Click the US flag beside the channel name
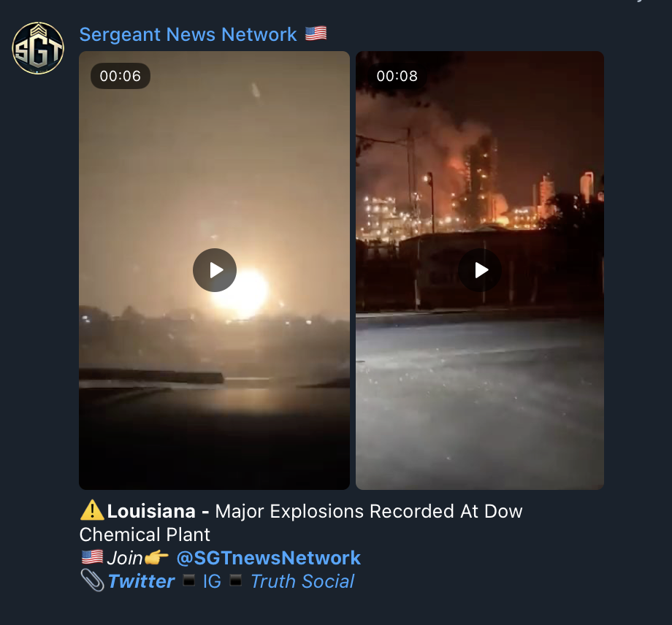The height and width of the screenshot is (625, 672). click(316, 34)
